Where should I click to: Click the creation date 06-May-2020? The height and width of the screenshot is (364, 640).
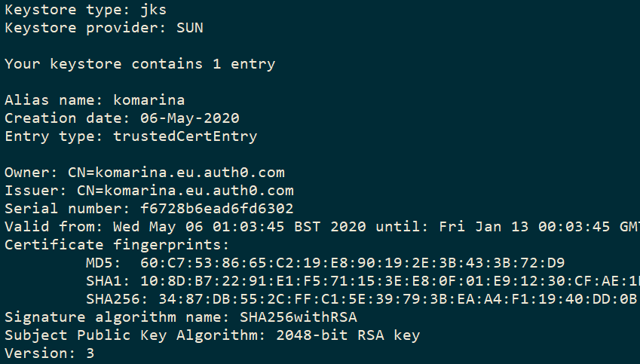(x=190, y=118)
